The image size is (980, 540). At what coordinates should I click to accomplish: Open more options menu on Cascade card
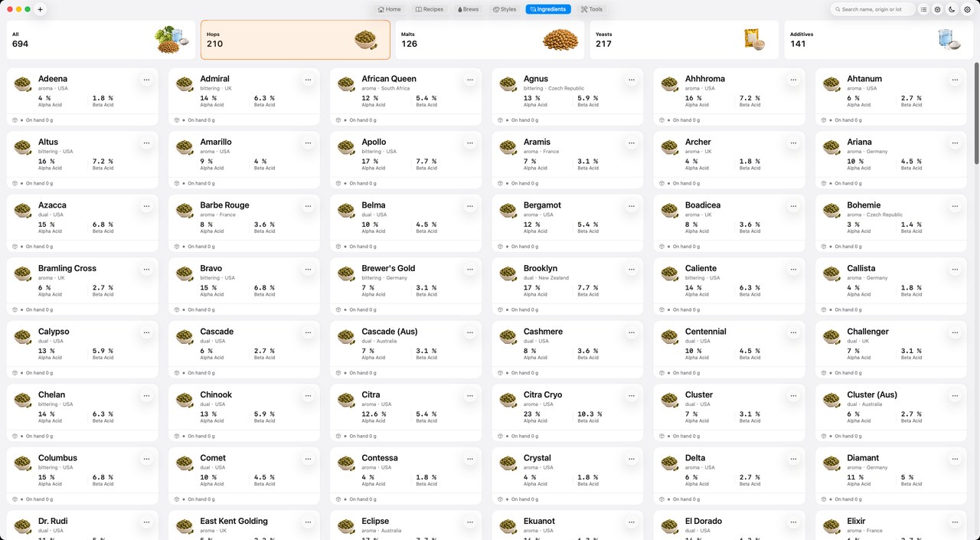[308, 332]
